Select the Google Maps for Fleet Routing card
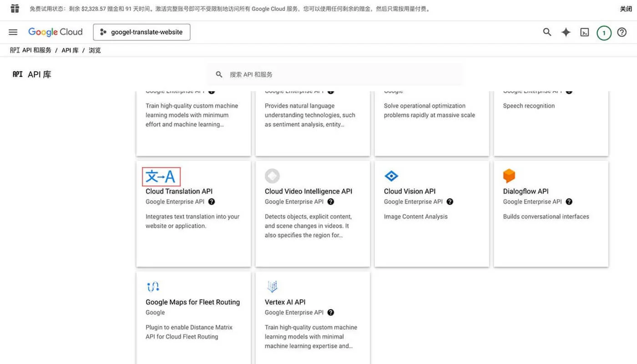This screenshot has width=637, height=364. 192,302
